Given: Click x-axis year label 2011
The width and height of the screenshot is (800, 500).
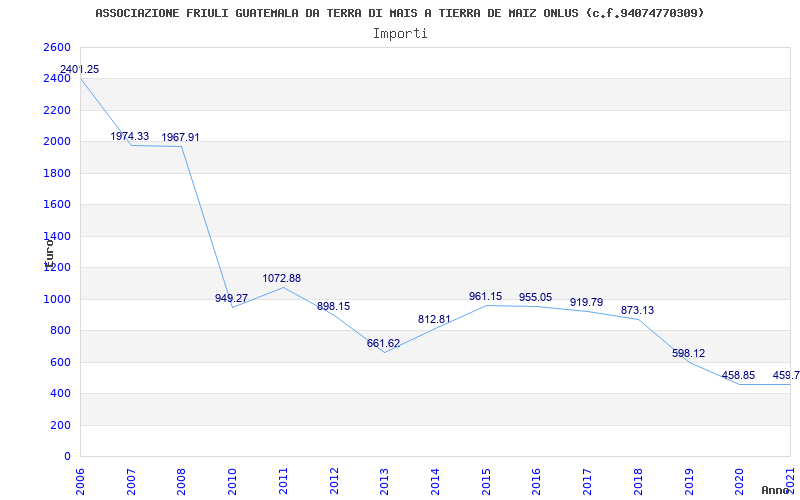Looking at the screenshot, I should coord(283,481).
